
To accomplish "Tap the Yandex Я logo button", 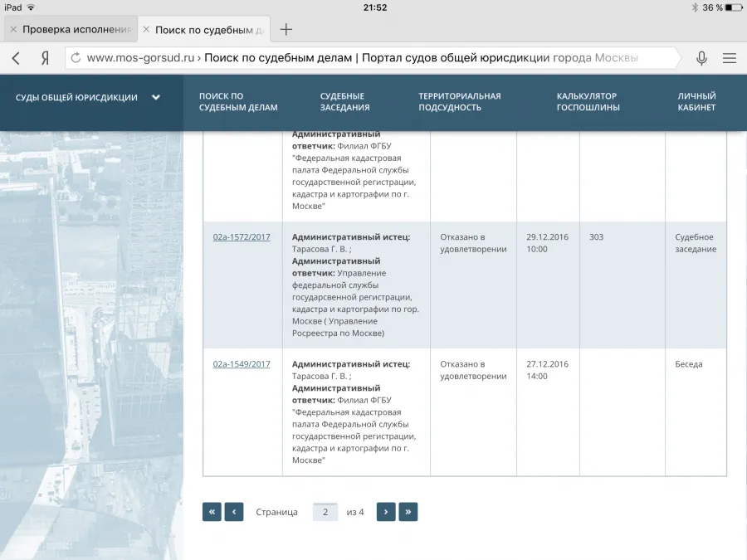I will click(45, 58).
